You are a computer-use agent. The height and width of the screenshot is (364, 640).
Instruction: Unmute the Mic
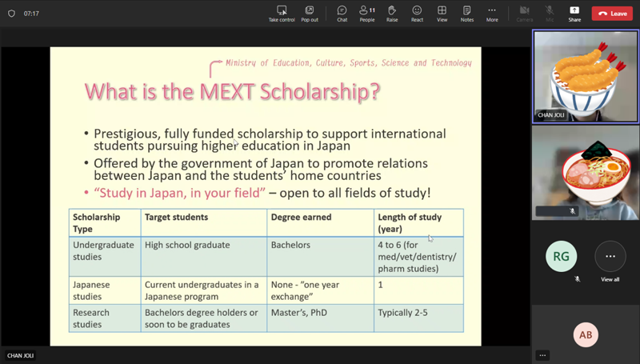[x=550, y=14]
